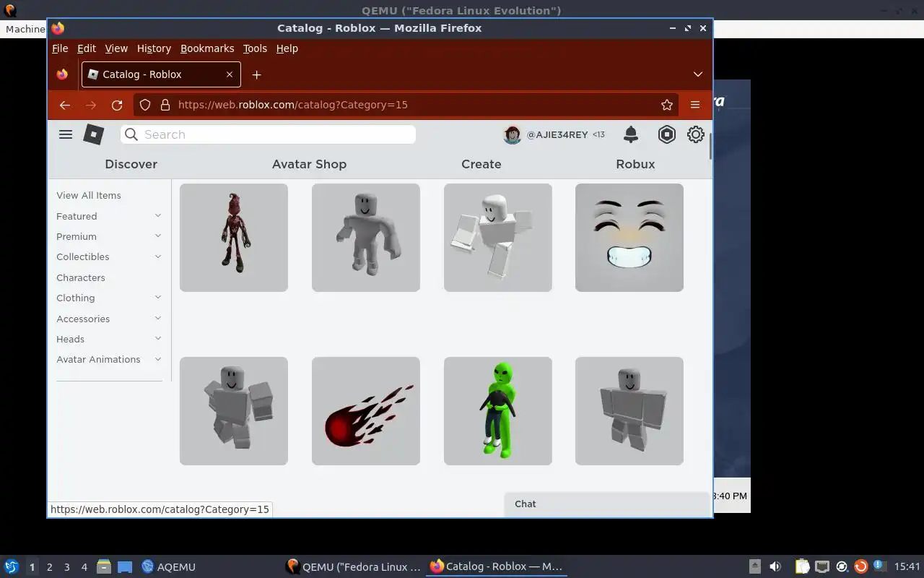924x578 pixels.
Task: Click the Firefox page vertical scrollbar
Action: point(710,147)
